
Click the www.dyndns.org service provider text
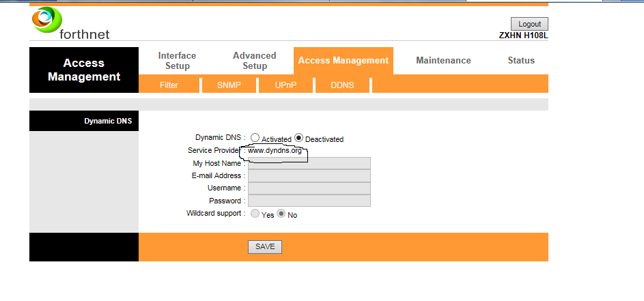coord(275,151)
